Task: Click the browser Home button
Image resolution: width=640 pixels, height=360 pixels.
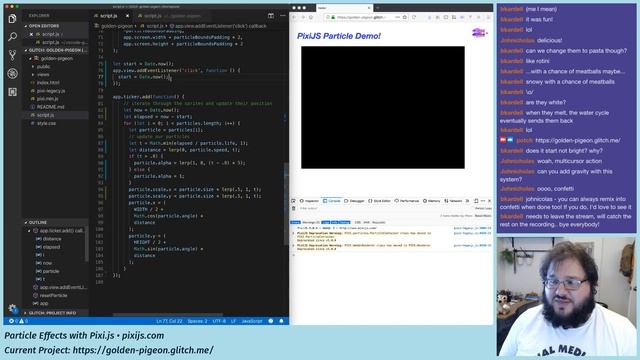Action: 311,18
